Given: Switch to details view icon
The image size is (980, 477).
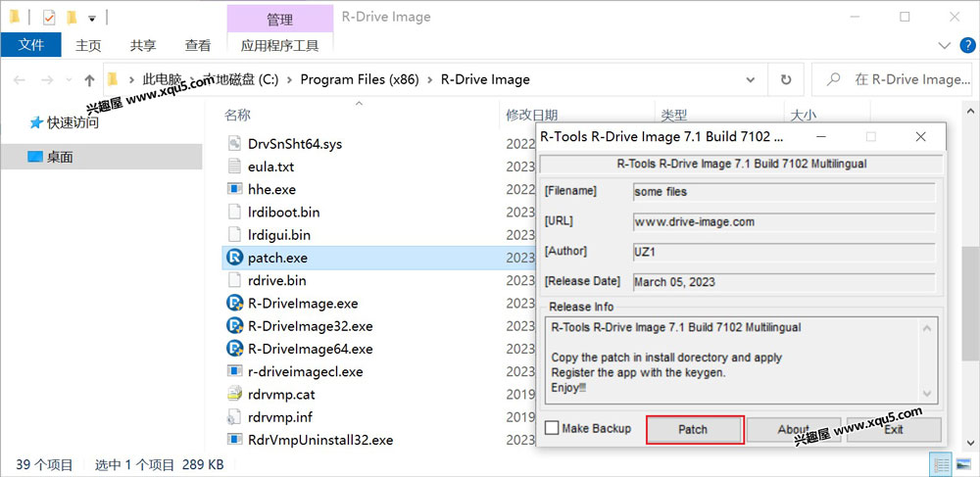Looking at the screenshot, I should (x=942, y=464).
